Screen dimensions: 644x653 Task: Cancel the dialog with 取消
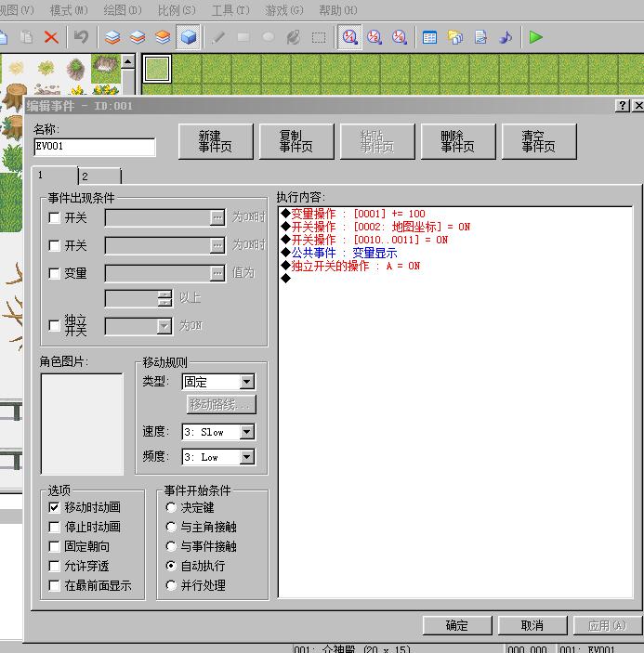[x=532, y=625]
